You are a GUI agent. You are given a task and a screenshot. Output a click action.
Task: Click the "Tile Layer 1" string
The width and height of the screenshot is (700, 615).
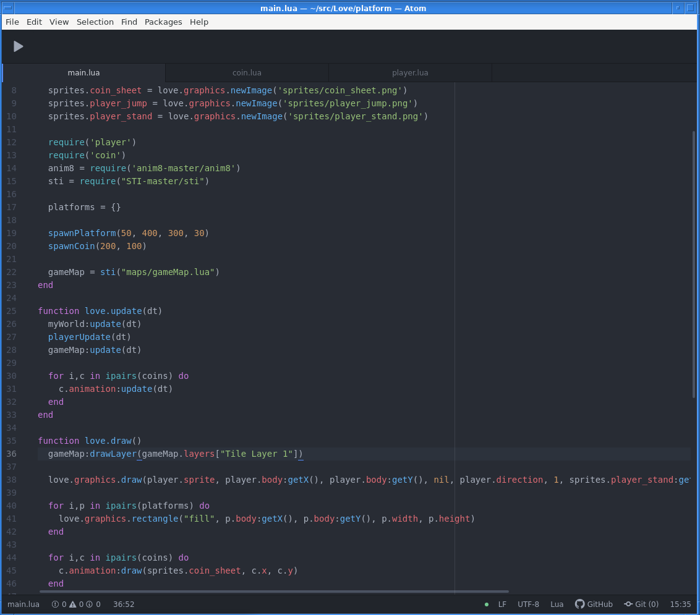(256, 454)
